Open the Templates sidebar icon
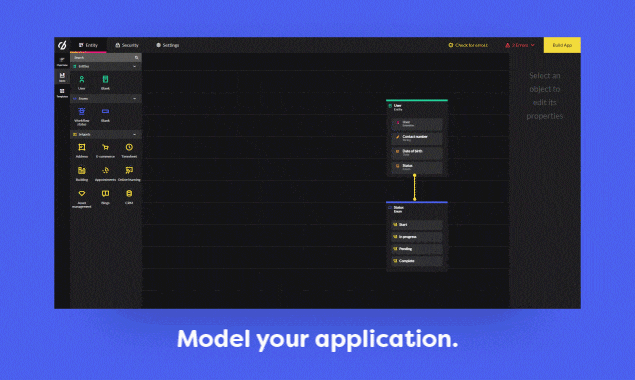 tap(62, 93)
